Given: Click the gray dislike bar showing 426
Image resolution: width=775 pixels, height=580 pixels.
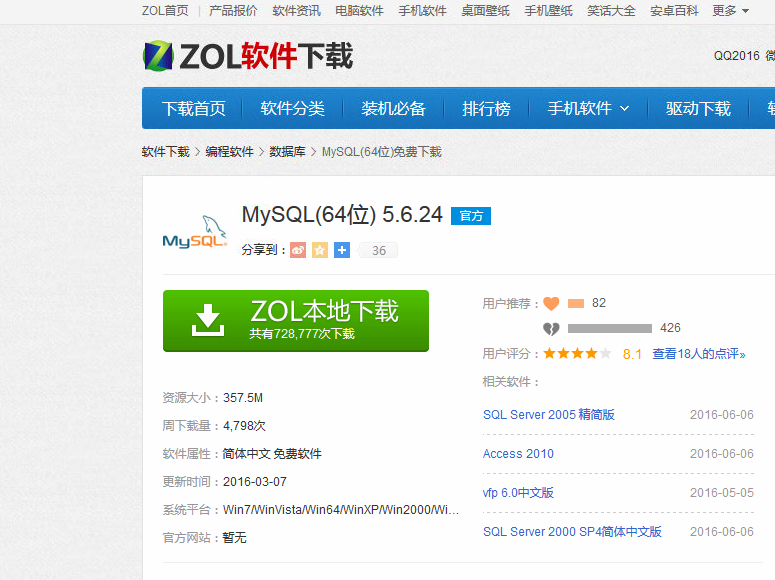Looking at the screenshot, I should point(610,329).
